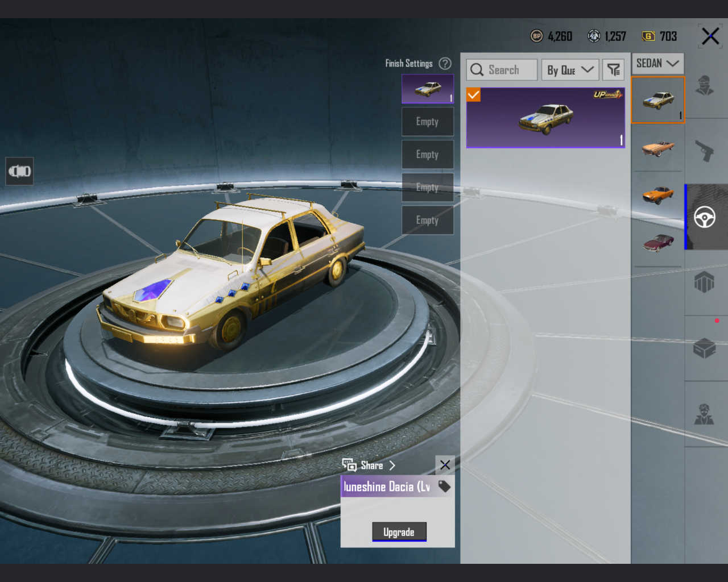This screenshot has height=582, width=728.
Task: Open the character outfit category
Action: [705, 86]
